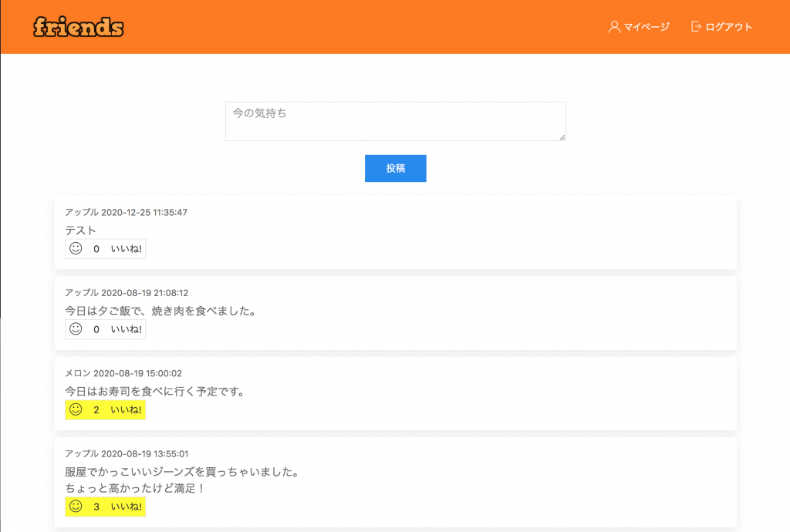Screen dimensions: 790x532
Task: Like the テスト post via いいね! label
Action: click(127, 249)
